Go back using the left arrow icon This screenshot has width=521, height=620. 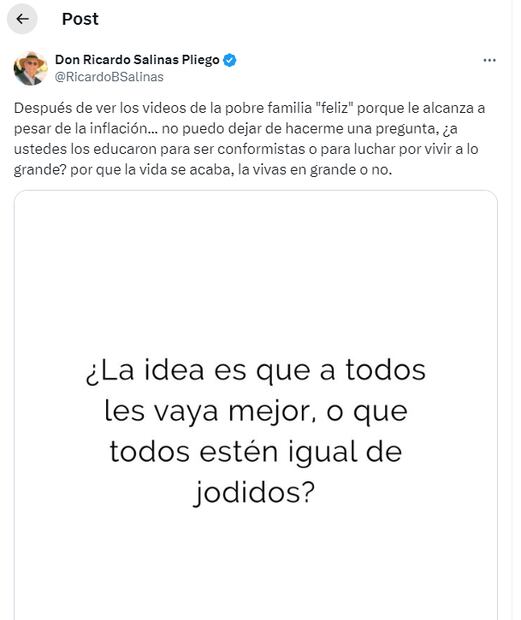point(22,19)
